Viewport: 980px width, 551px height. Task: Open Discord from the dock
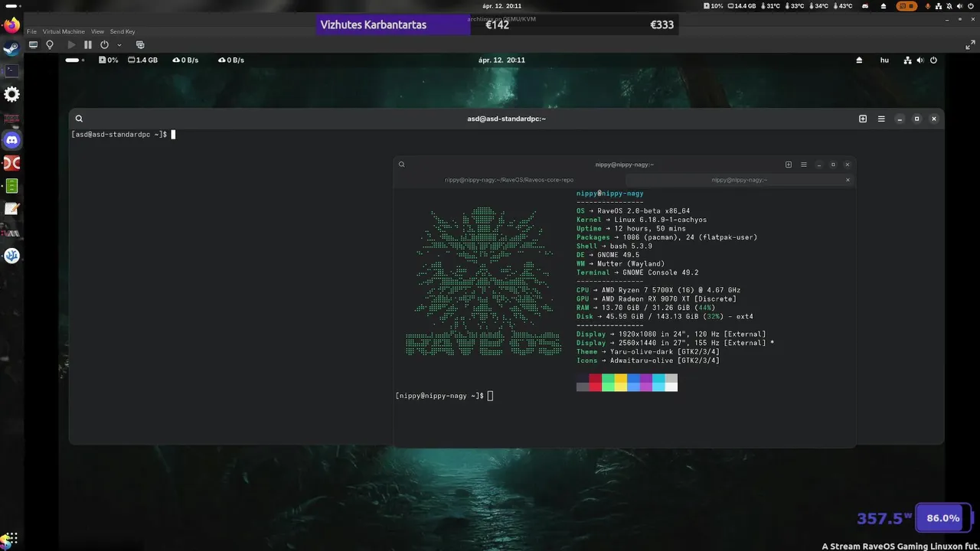[x=11, y=140]
